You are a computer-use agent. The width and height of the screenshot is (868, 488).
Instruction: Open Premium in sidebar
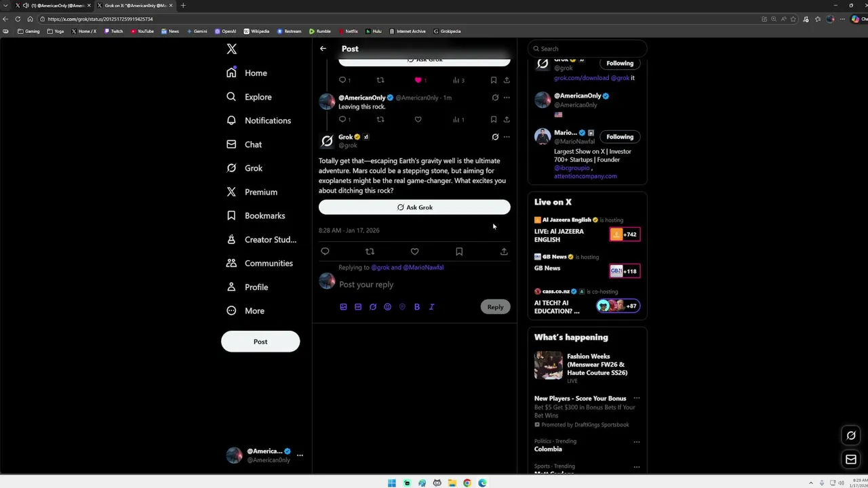(252, 192)
